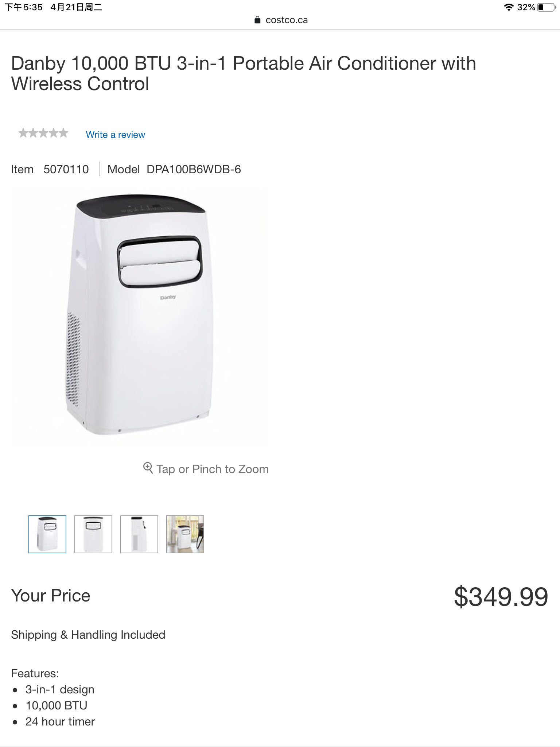Click the Danby product title heading
This screenshot has width=560, height=747.
[x=244, y=73]
